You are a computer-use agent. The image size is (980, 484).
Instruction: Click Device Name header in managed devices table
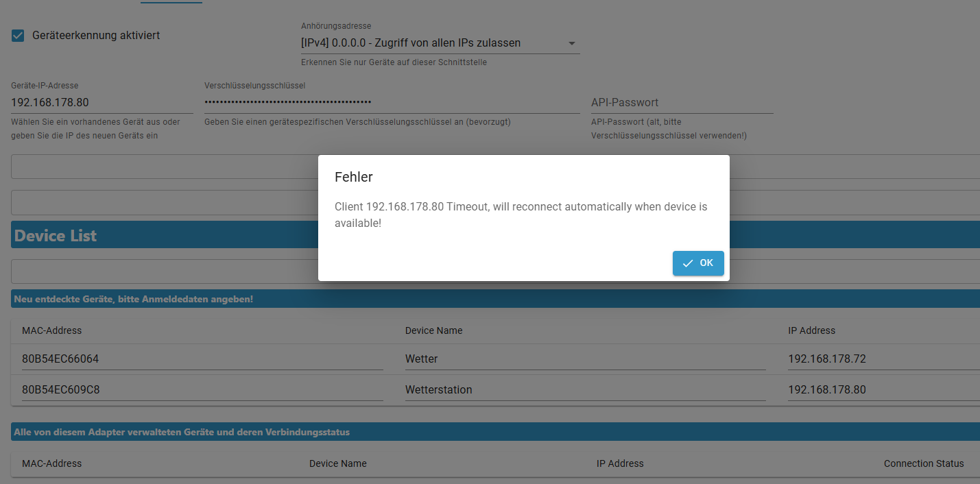pos(337,463)
